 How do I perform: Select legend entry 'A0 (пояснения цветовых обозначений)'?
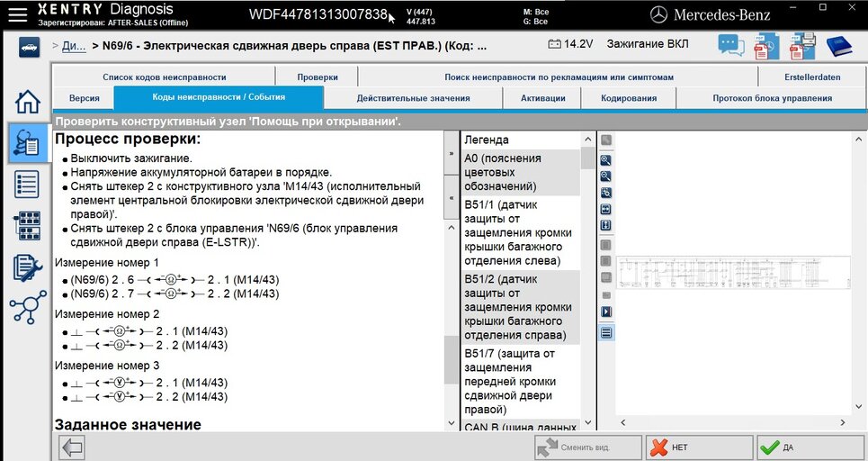pyautogui.click(x=521, y=172)
